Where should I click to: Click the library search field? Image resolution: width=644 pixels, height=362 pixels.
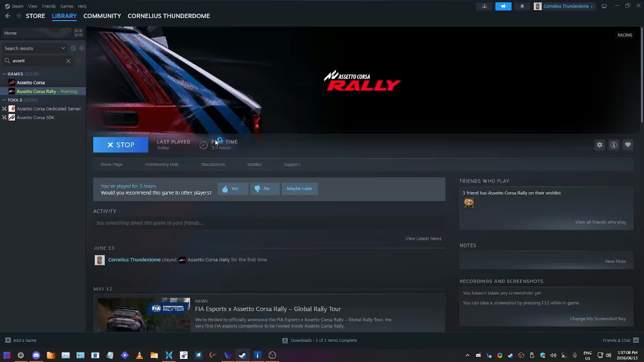(38, 61)
